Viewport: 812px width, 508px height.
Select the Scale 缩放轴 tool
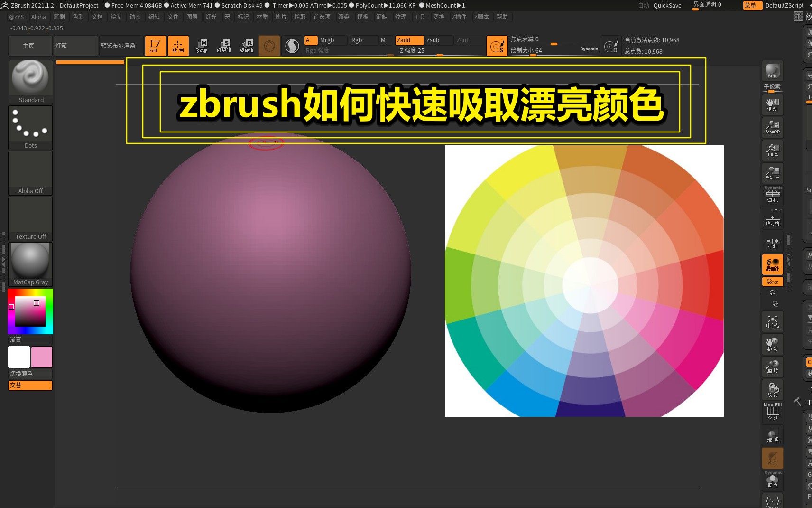tap(224, 46)
